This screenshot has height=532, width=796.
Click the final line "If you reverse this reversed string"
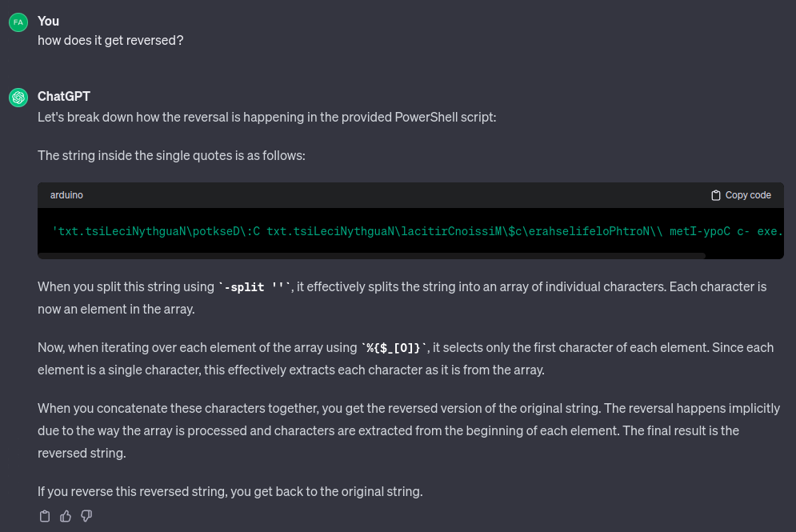tap(230, 491)
